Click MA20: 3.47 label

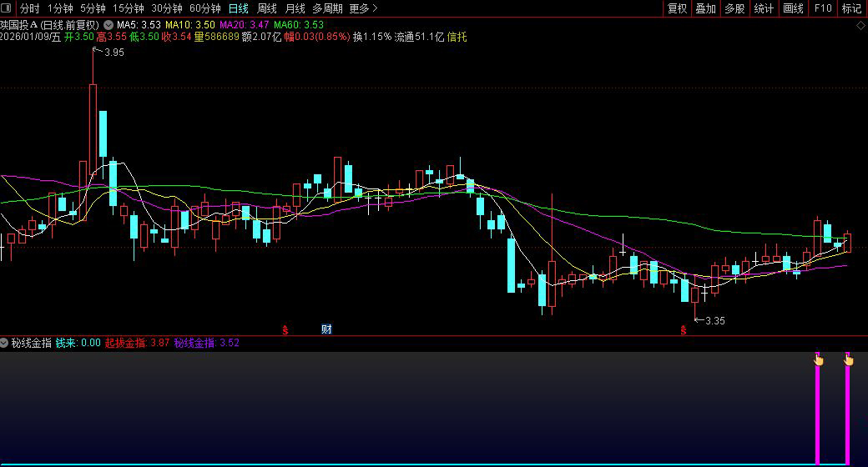(244, 25)
